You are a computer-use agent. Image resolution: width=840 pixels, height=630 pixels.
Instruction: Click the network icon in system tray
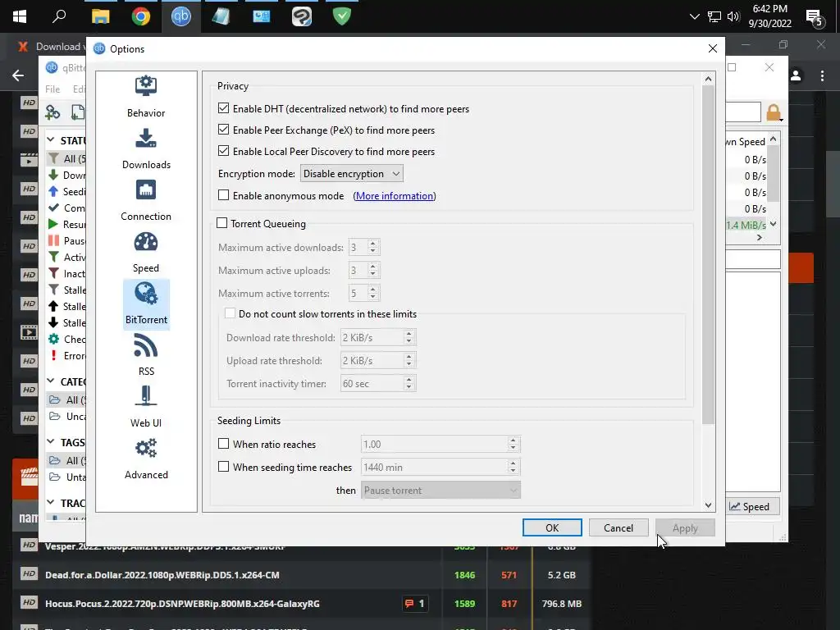[714, 16]
